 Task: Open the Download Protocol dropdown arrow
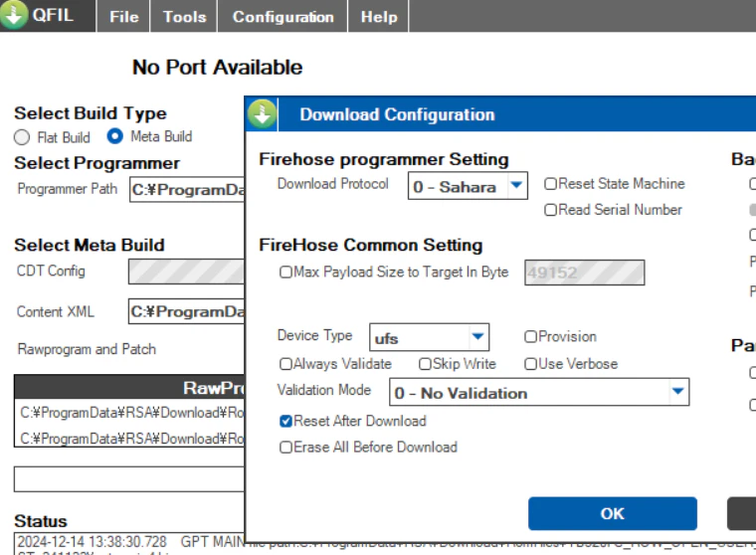pos(516,185)
